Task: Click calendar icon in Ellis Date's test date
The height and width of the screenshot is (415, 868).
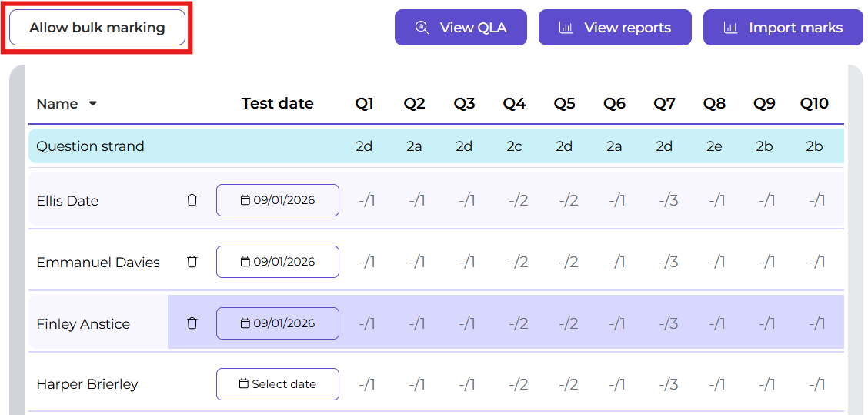Action: click(245, 200)
